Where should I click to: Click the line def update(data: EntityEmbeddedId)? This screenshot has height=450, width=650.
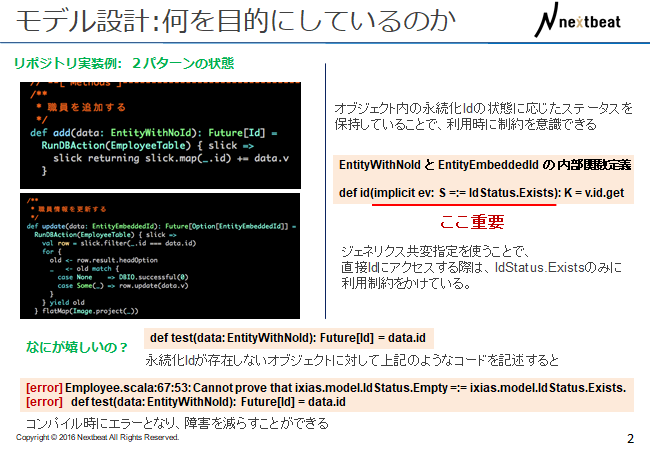tap(161, 226)
